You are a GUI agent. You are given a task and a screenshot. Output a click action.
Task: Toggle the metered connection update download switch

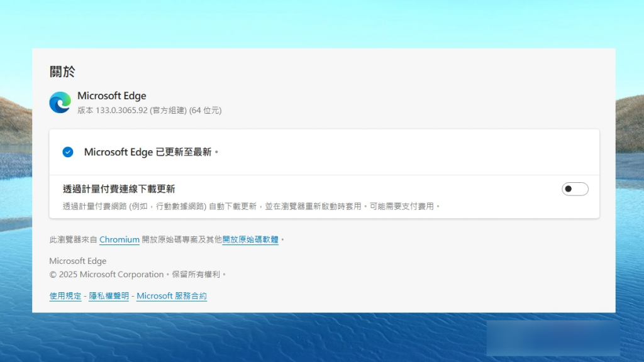(575, 189)
